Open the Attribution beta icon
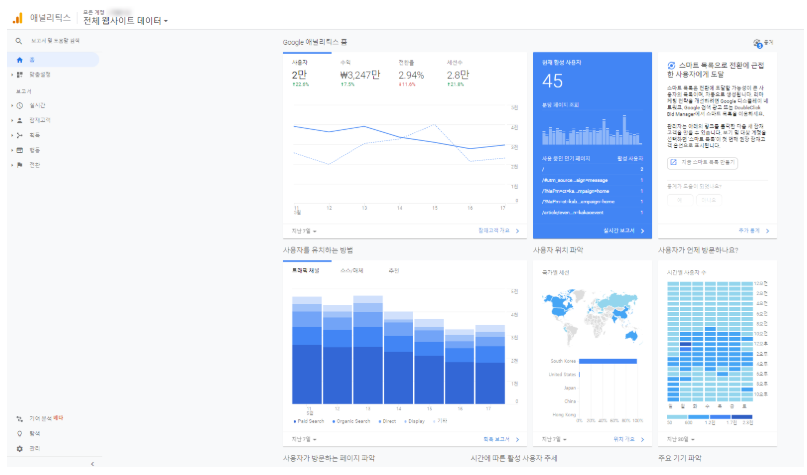This screenshot has height=475, width=807. pyautogui.click(x=20, y=419)
